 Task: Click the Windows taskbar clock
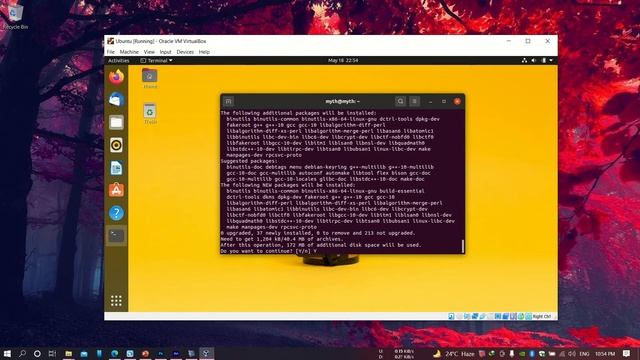(605, 353)
